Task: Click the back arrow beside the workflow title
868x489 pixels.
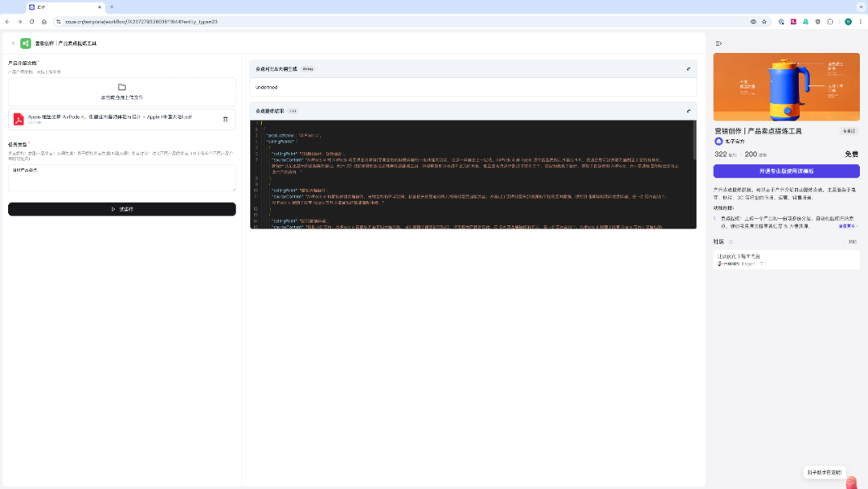Action: (x=14, y=43)
